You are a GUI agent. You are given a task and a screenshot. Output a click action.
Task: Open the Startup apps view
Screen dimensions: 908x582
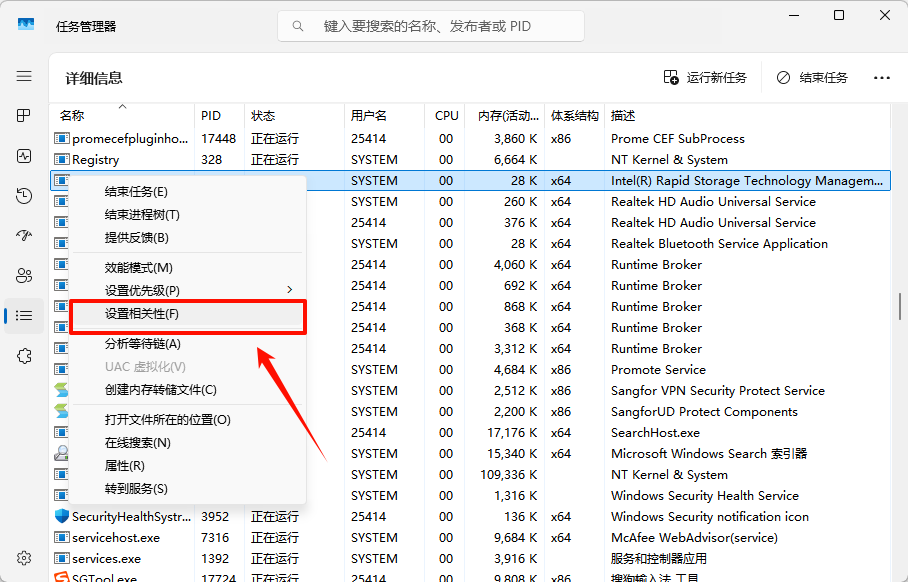(23, 236)
